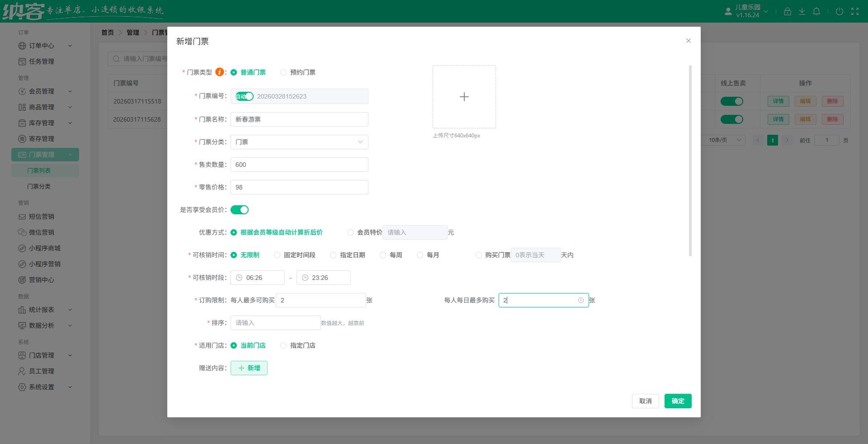The image size is (868, 444).
Task: Click the 确定 confirm button
Action: point(678,401)
